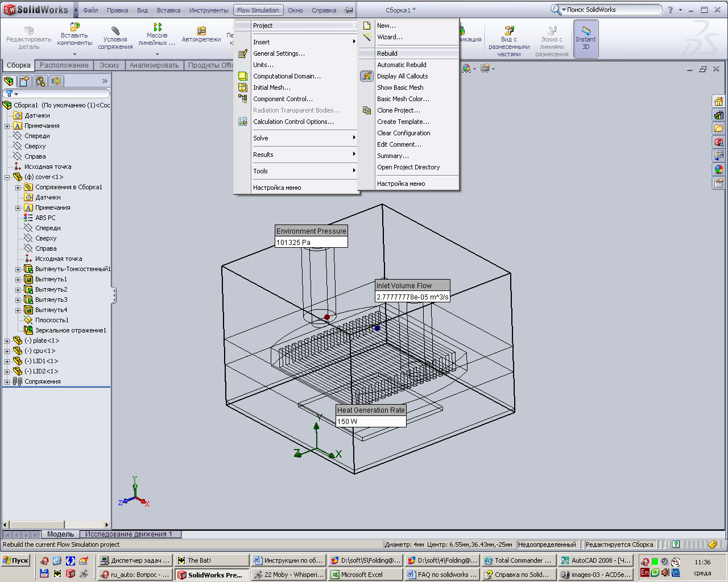This screenshot has width=728, height=582.
Task: Switch to Microsoft Excel taskbar button
Action: pos(365,575)
